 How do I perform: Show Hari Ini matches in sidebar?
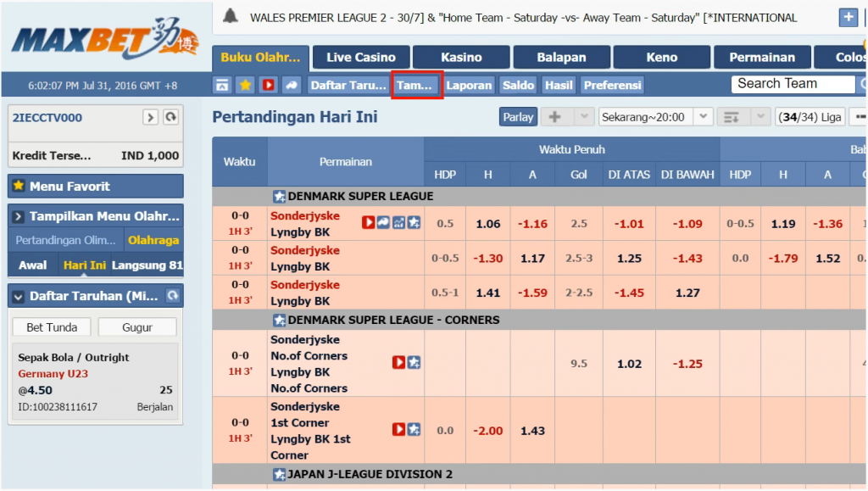click(x=84, y=265)
